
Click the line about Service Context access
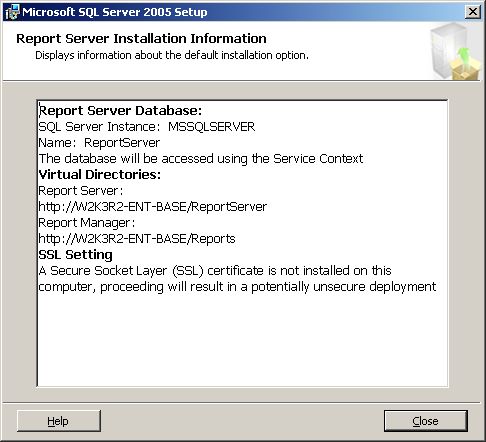201,159
